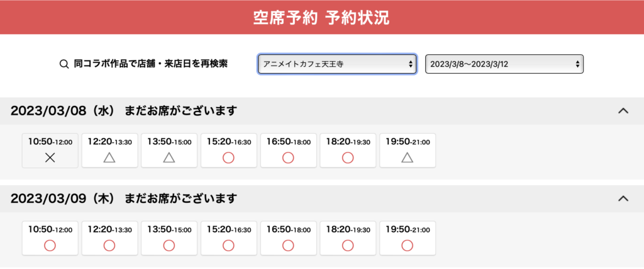The width and height of the screenshot is (644, 269).
Task: Pick the 16:50-18:00 slot on 03/09
Action: coord(288,238)
